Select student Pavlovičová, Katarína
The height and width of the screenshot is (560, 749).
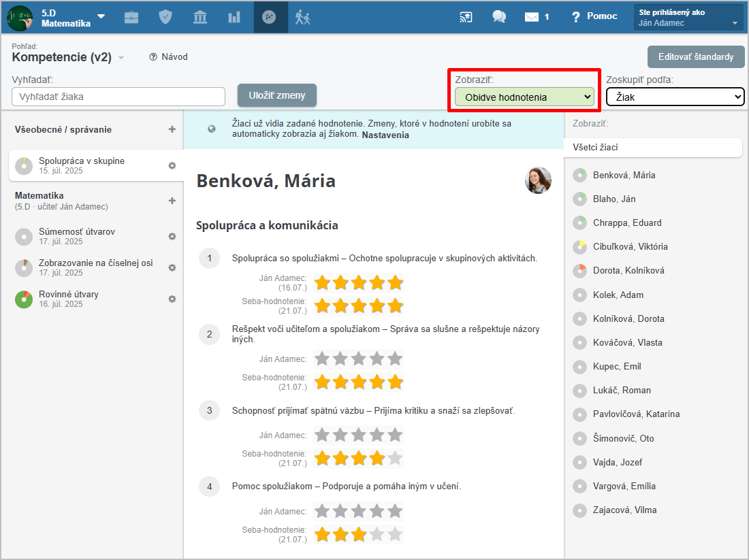[x=636, y=414]
